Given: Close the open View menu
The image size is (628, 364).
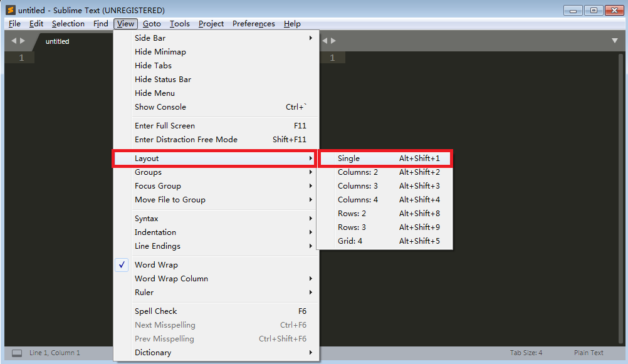Looking at the screenshot, I should click(125, 24).
